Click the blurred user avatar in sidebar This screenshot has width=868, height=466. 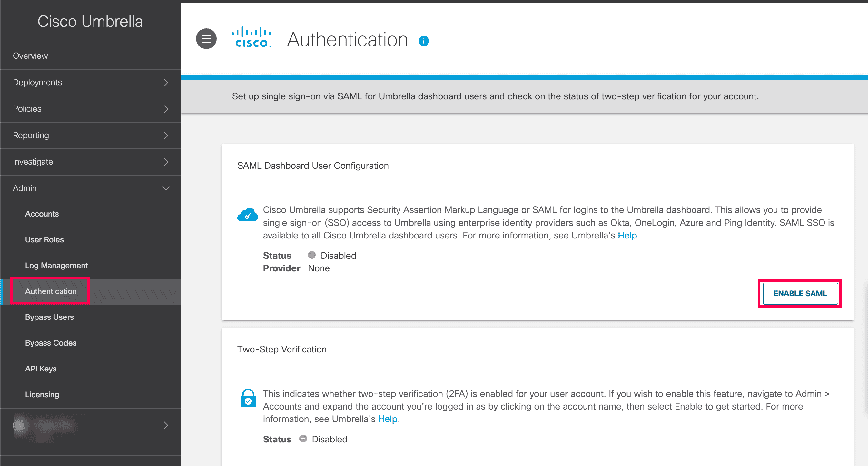(20, 426)
